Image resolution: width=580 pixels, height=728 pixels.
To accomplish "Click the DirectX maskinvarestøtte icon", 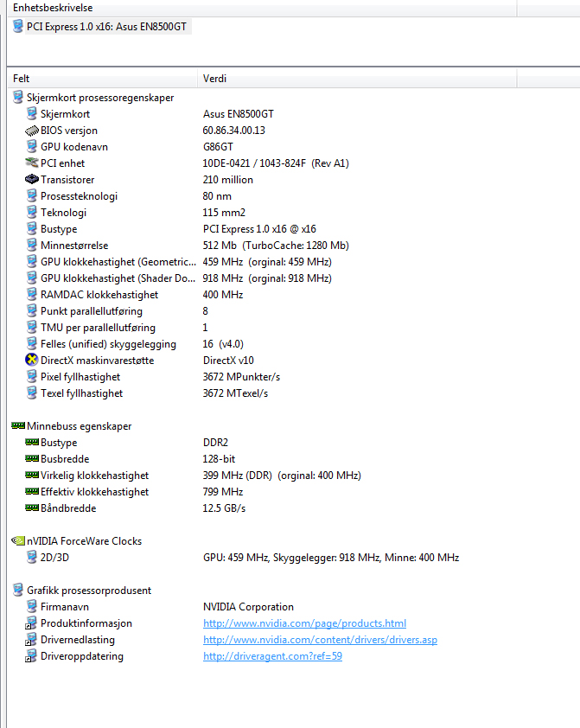I will click(x=32, y=360).
